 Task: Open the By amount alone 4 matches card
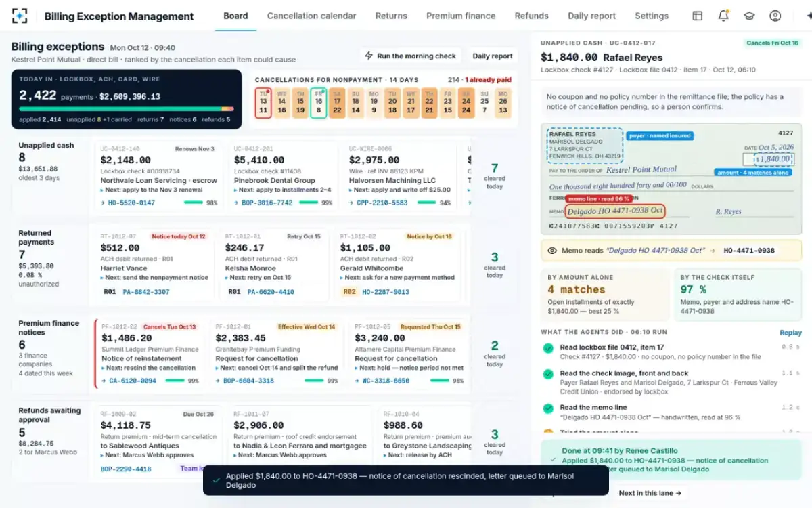pos(605,295)
